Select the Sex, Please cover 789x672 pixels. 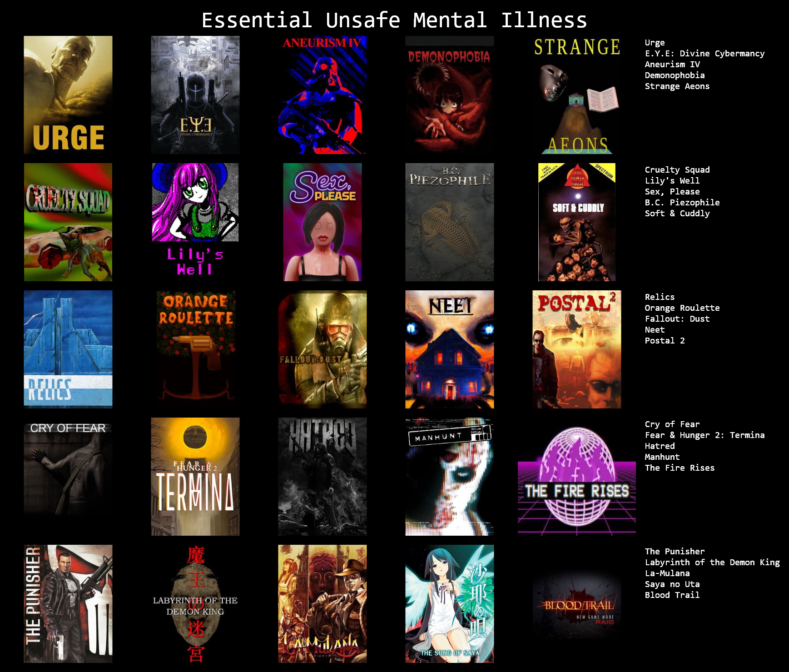[323, 222]
